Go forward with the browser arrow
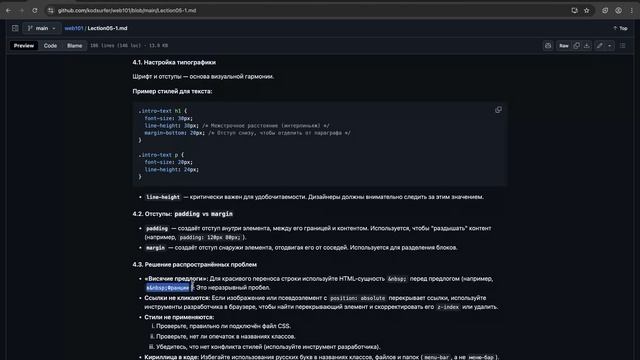The image size is (640, 360). (x=22, y=11)
